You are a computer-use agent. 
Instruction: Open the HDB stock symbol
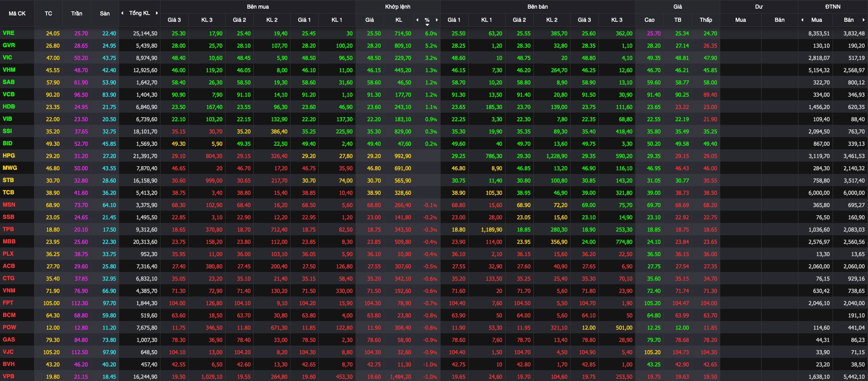coord(9,107)
